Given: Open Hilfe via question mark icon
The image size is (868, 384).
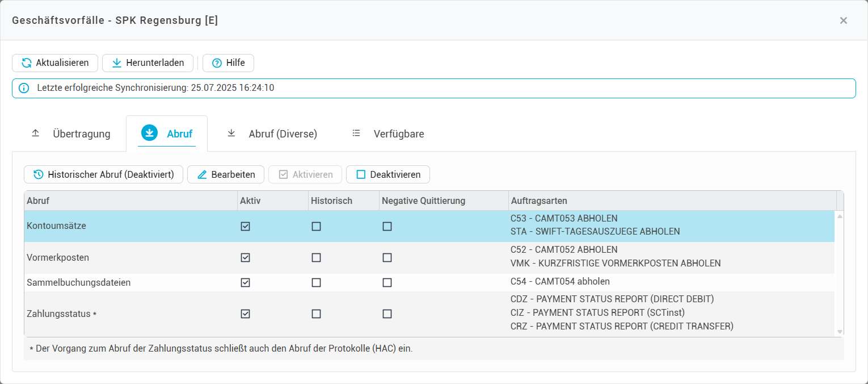Looking at the screenshot, I should coord(217,63).
